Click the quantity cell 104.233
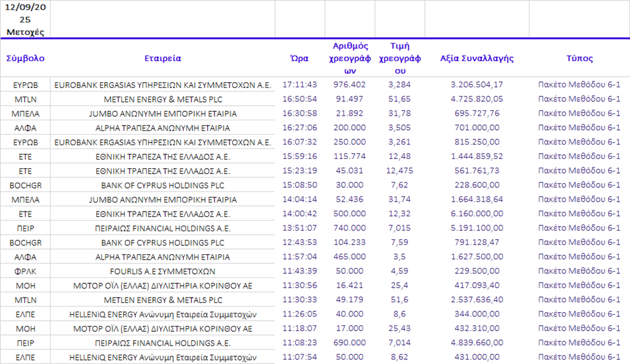This screenshot has width=630, height=364. [349, 242]
